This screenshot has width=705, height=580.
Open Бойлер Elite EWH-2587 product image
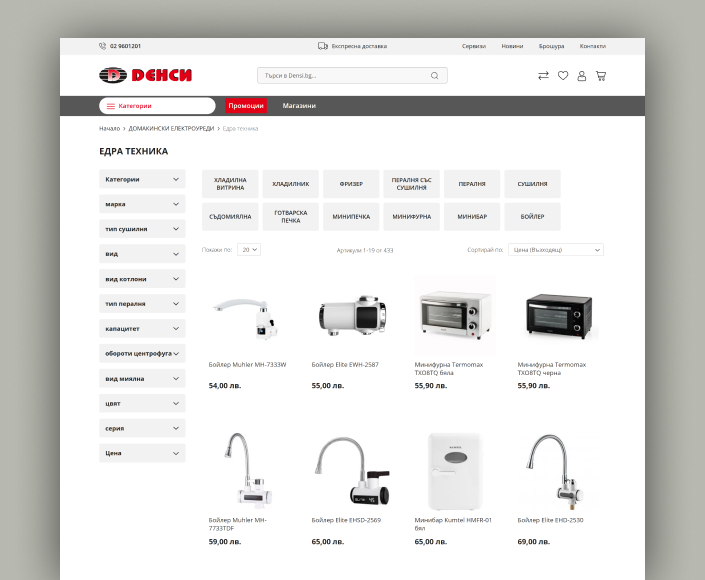pos(352,316)
